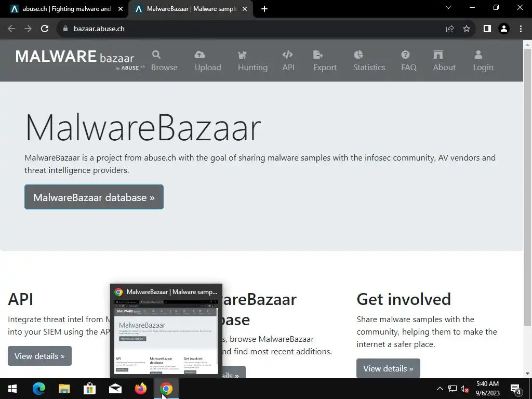The width and height of the screenshot is (532, 399).
Task: Go back with browser back arrow
Action: click(11, 29)
